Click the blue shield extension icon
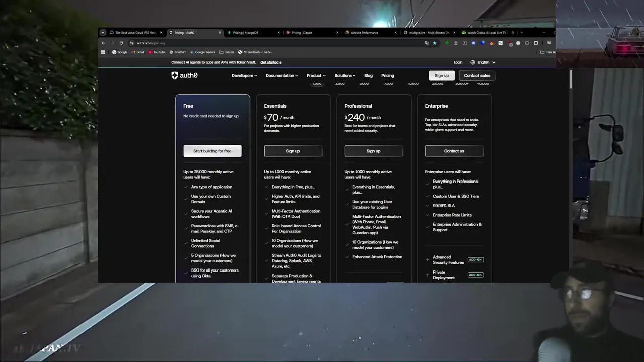 point(482,43)
